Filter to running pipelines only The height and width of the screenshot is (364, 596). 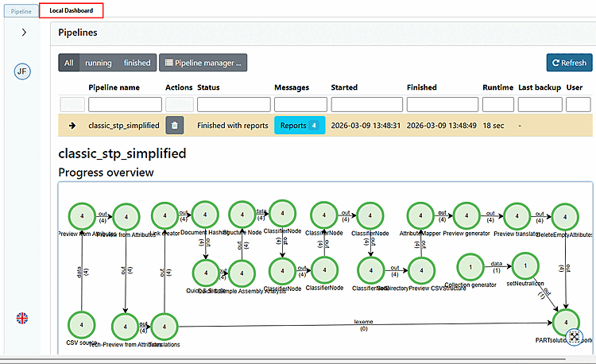(99, 63)
